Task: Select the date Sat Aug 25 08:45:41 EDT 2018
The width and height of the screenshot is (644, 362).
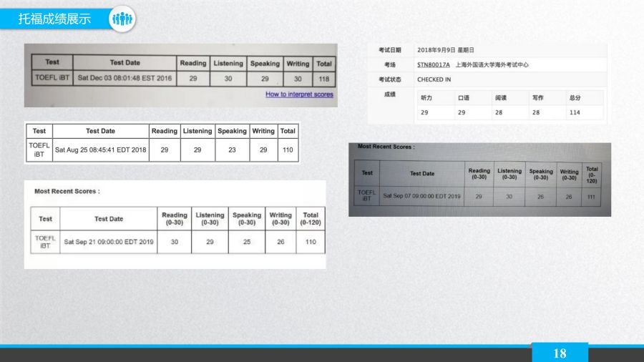Action: [101, 150]
